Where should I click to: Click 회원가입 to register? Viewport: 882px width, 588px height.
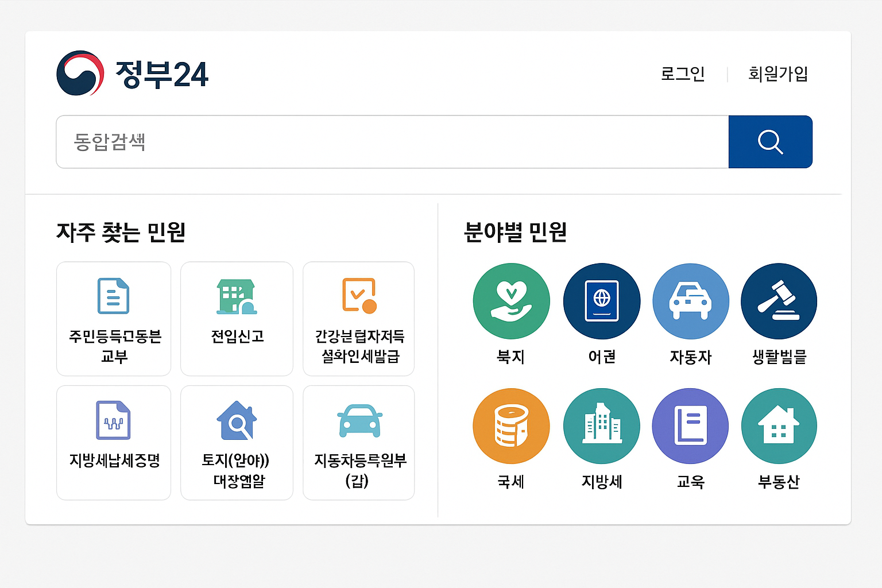click(778, 73)
